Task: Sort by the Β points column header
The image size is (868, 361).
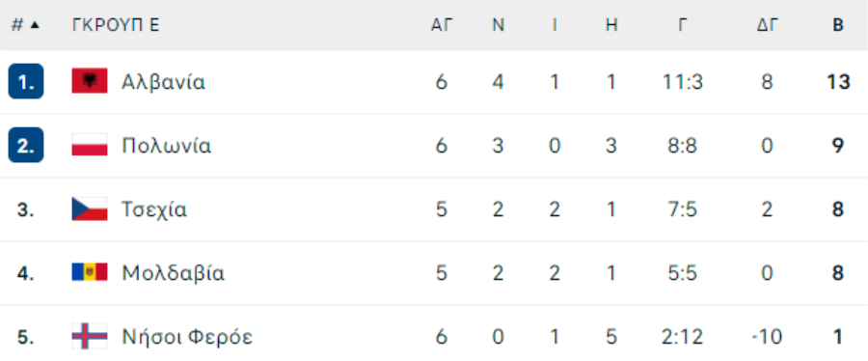Action: tap(838, 25)
